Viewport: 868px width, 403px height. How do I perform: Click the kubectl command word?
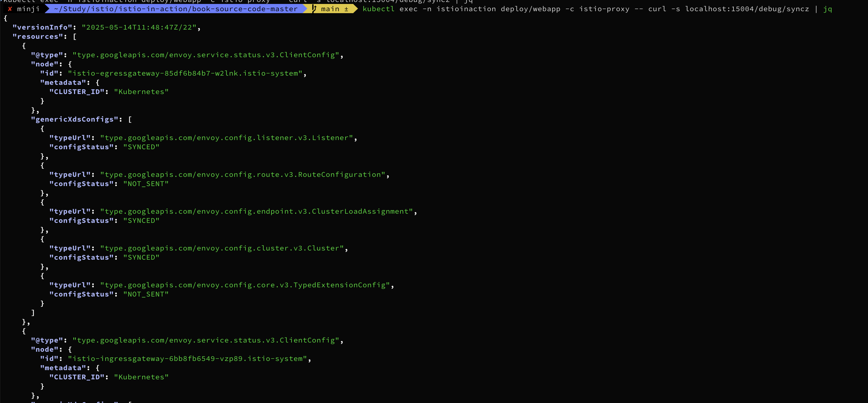(x=378, y=9)
